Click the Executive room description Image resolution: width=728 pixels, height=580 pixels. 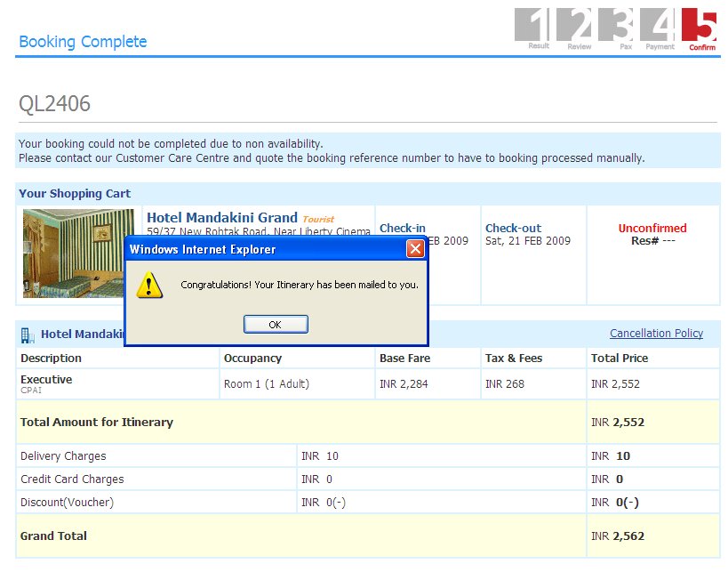(x=46, y=380)
